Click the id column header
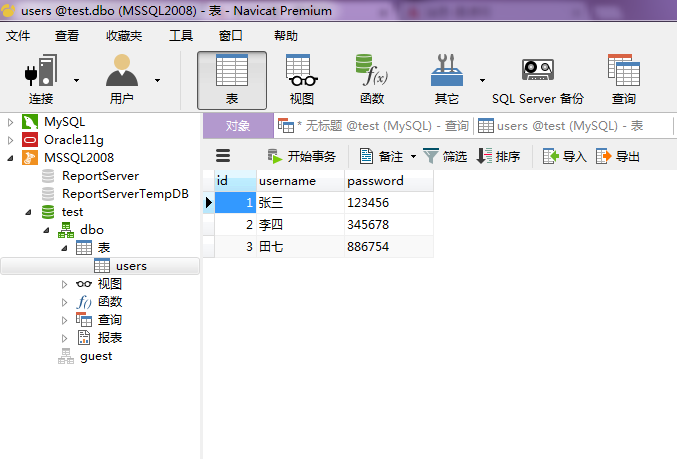The height and width of the screenshot is (459, 677). point(235,180)
